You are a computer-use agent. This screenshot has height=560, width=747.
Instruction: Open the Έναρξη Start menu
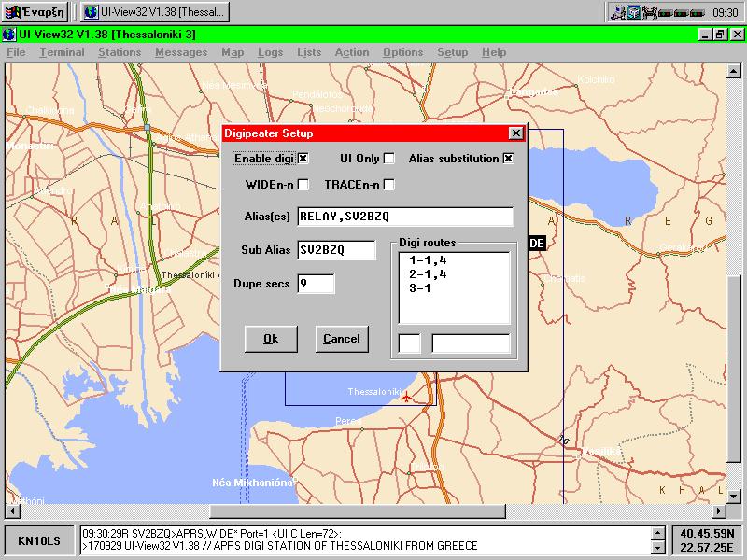point(35,12)
